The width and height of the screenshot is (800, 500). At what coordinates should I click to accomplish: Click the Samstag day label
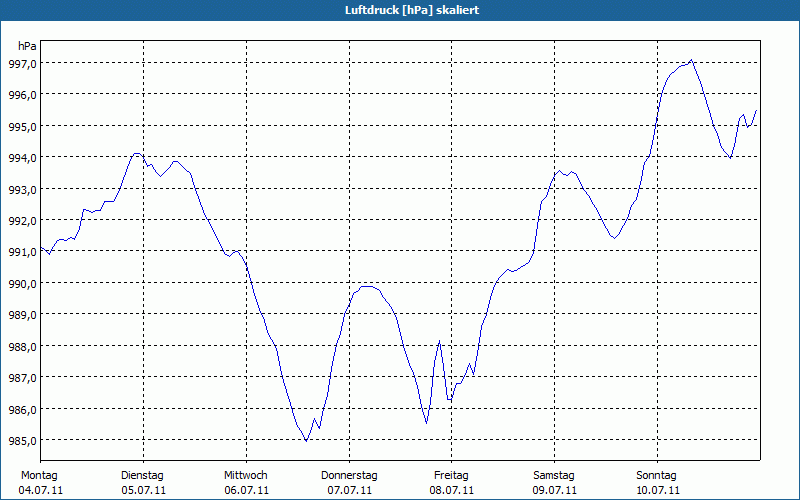[554, 476]
